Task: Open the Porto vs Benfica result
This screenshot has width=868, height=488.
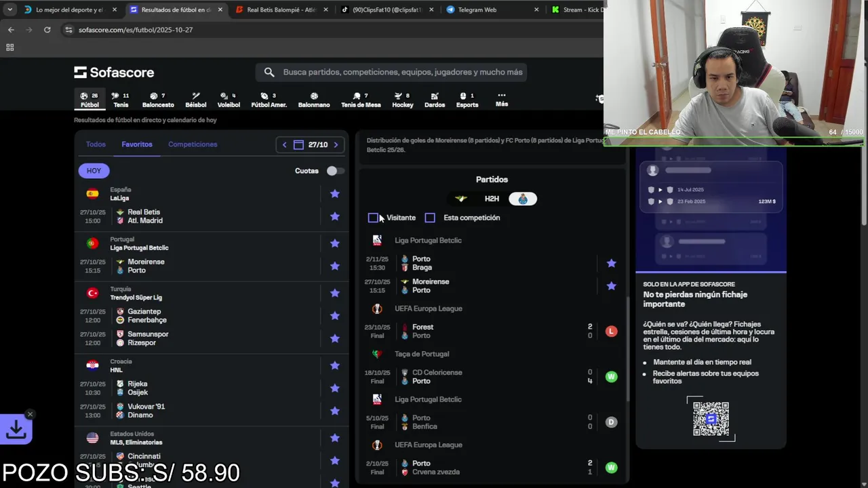Action: (492, 422)
